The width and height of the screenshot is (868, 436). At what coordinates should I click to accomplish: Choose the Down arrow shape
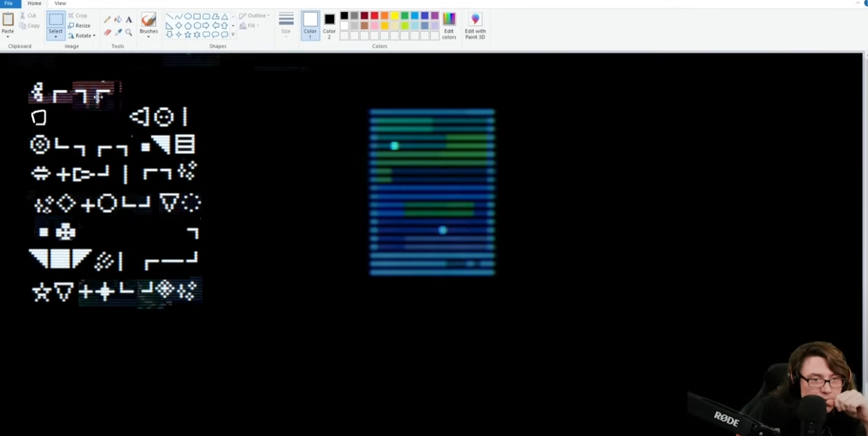[x=170, y=35]
